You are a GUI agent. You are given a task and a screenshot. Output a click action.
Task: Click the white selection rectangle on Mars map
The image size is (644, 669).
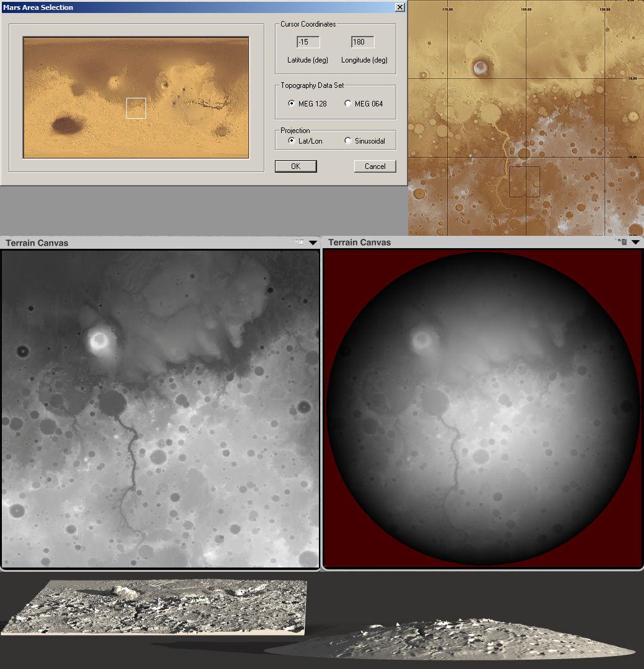click(136, 108)
